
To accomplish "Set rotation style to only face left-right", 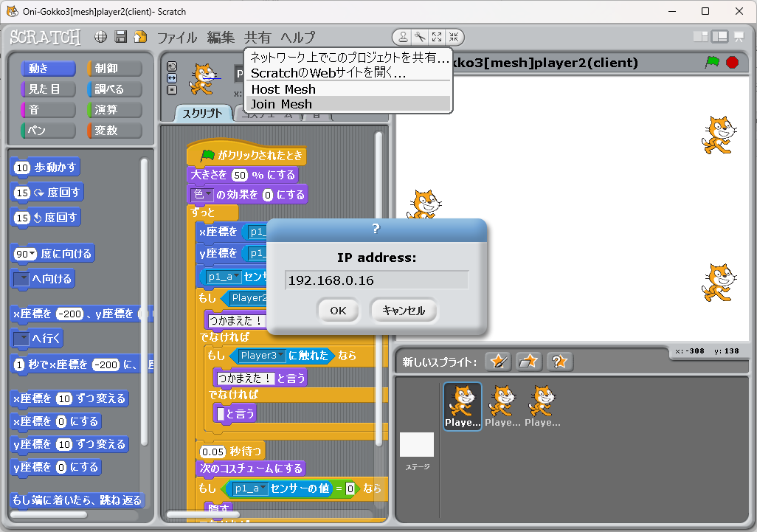I will [172, 78].
